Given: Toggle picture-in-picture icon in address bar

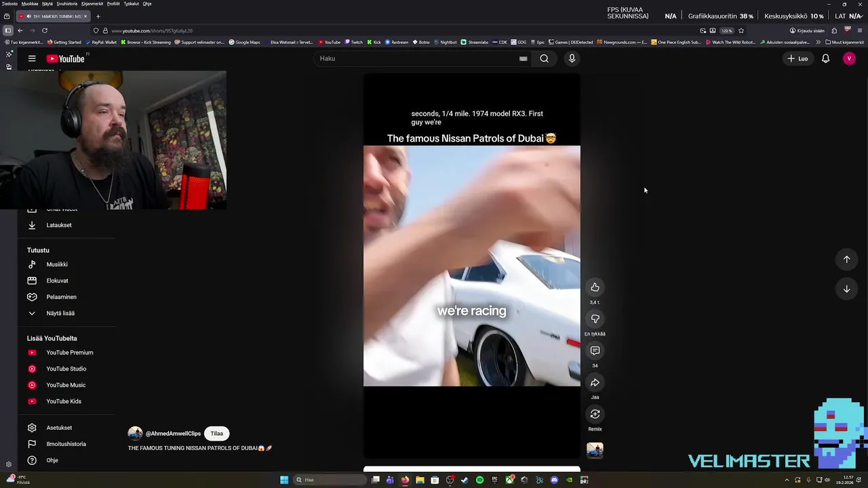Looking at the screenshot, I should [x=703, y=30].
